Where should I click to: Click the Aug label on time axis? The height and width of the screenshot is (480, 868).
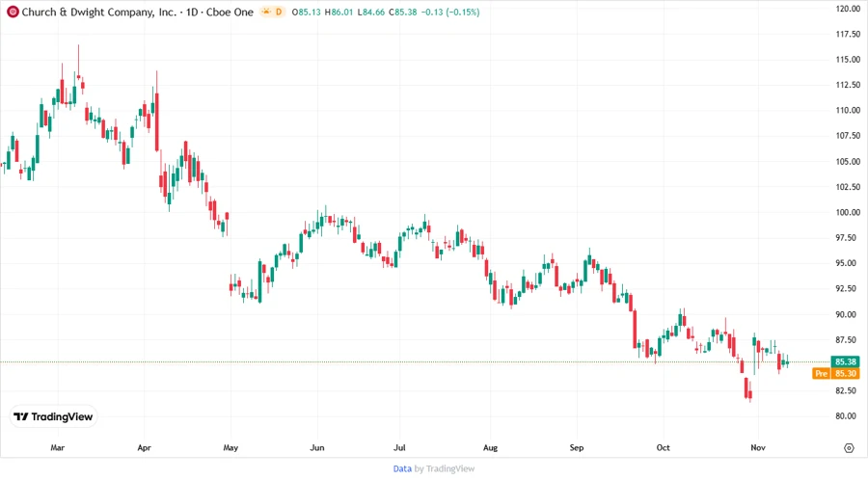tap(491, 447)
